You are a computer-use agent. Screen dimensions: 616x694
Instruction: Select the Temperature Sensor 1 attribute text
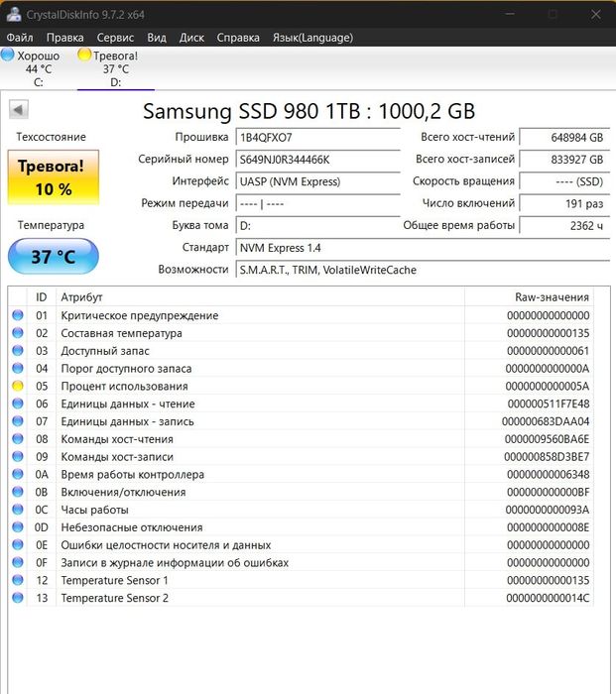point(114,580)
